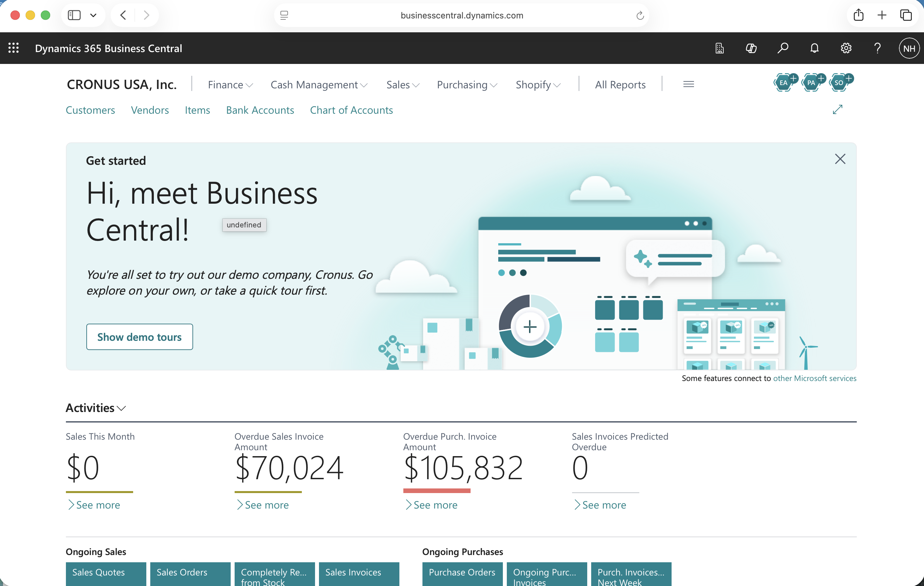Viewport: 924px width, 586px height.
Task: Close the Get started banner
Action: pos(840,159)
